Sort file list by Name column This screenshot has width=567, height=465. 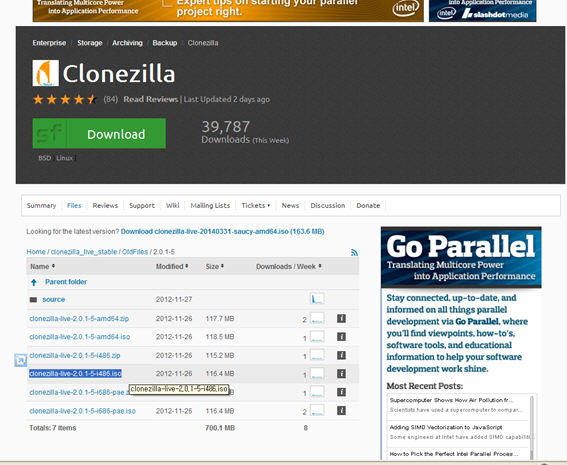click(x=43, y=266)
